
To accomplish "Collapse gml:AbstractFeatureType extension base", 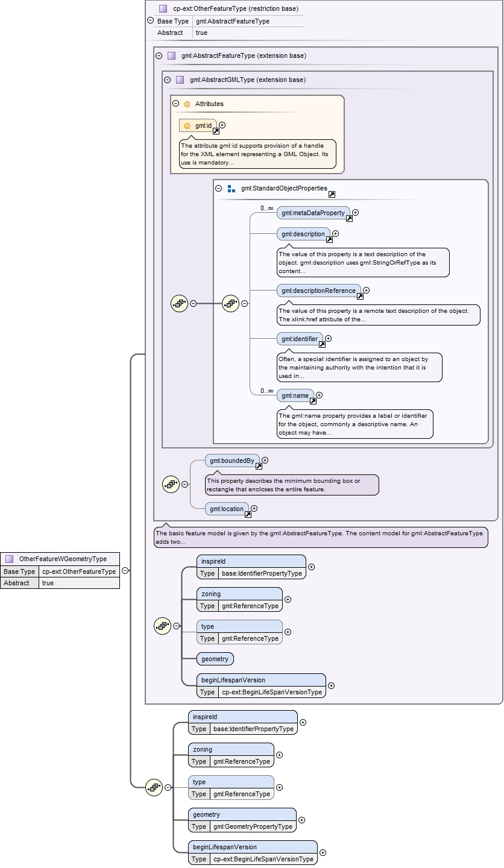I will click(x=159, y=55).
